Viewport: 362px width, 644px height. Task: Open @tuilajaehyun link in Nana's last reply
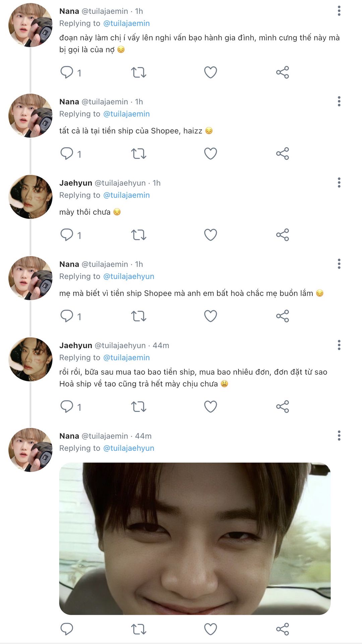click(129, 448)
